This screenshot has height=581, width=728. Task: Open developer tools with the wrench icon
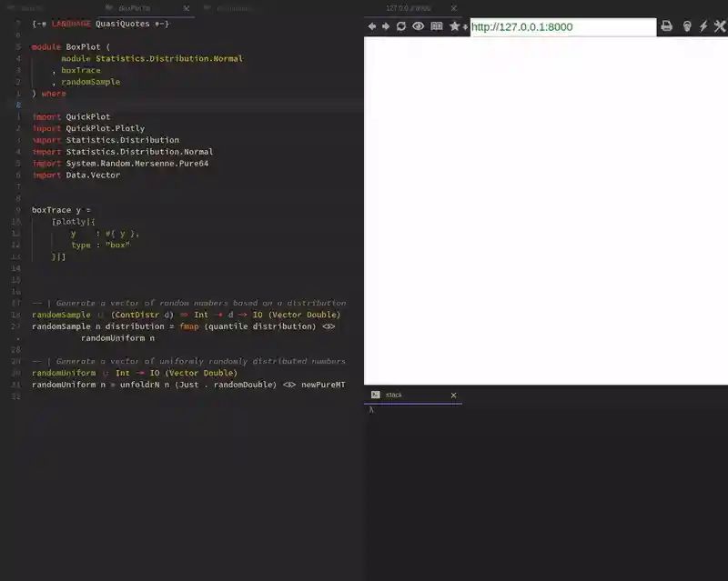[718, 26]
